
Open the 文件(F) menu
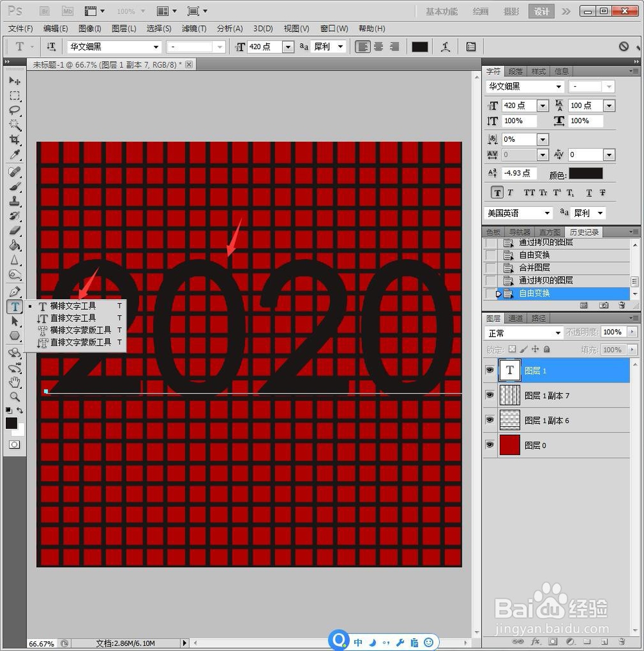tap(21, 28)
